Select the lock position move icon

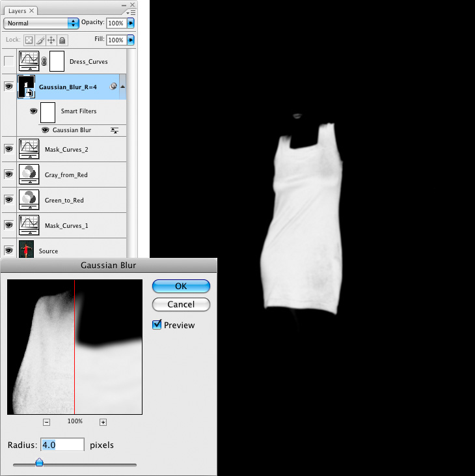(x=51, y=40)
